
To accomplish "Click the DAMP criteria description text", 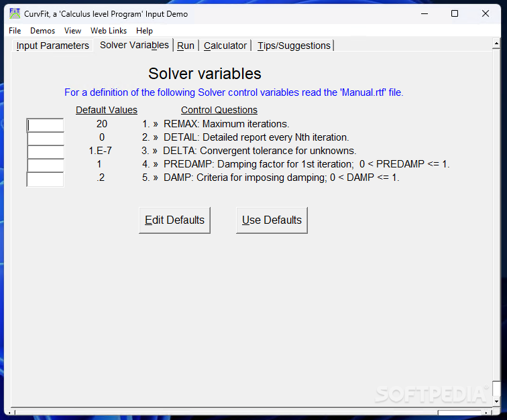I will [282, 178].
